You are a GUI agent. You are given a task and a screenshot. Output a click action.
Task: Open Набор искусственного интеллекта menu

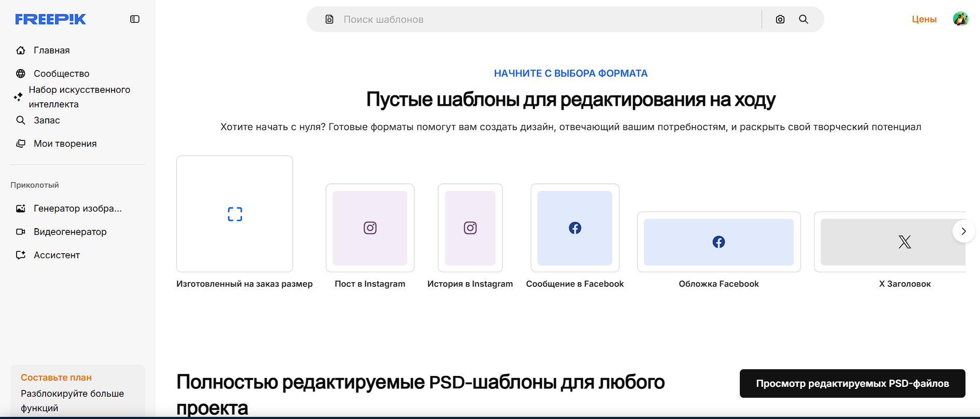click(79, 97)
